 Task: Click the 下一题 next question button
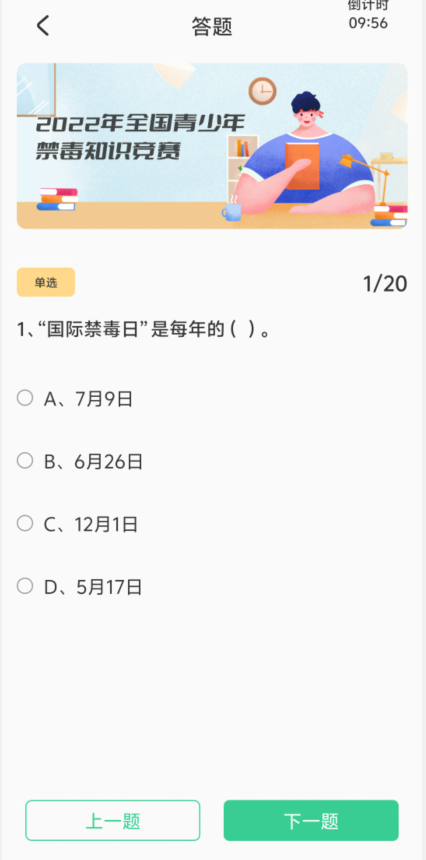[311, 821]
